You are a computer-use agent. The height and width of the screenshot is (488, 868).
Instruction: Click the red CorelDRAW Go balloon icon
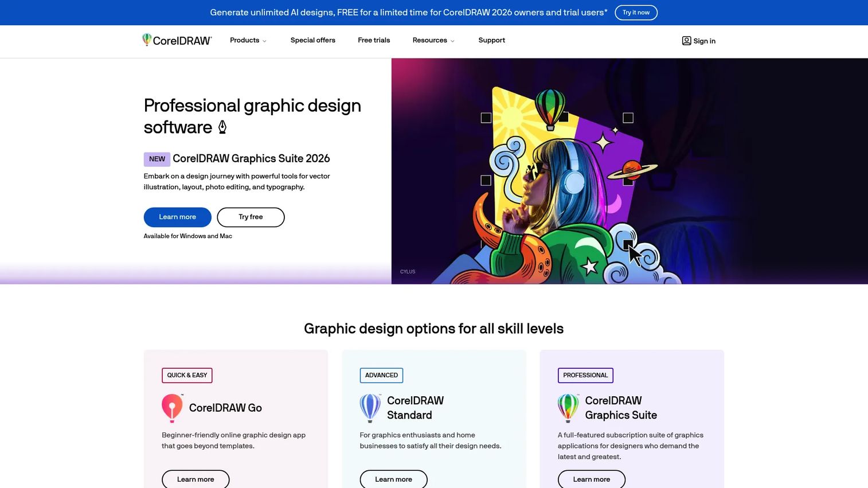173,408
